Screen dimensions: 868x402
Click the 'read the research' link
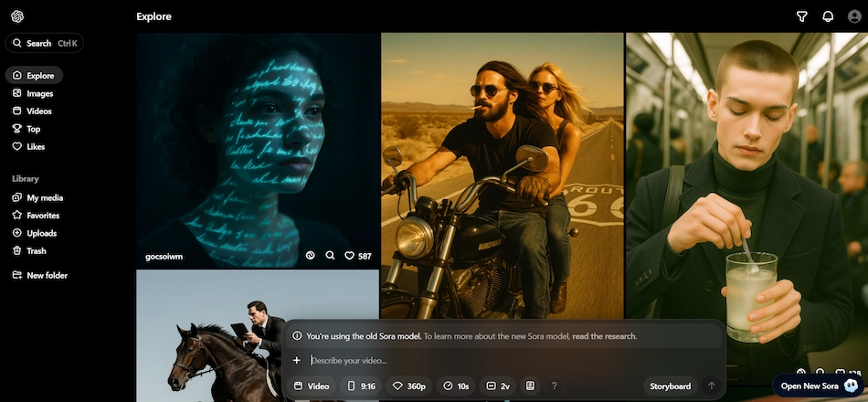604,336
